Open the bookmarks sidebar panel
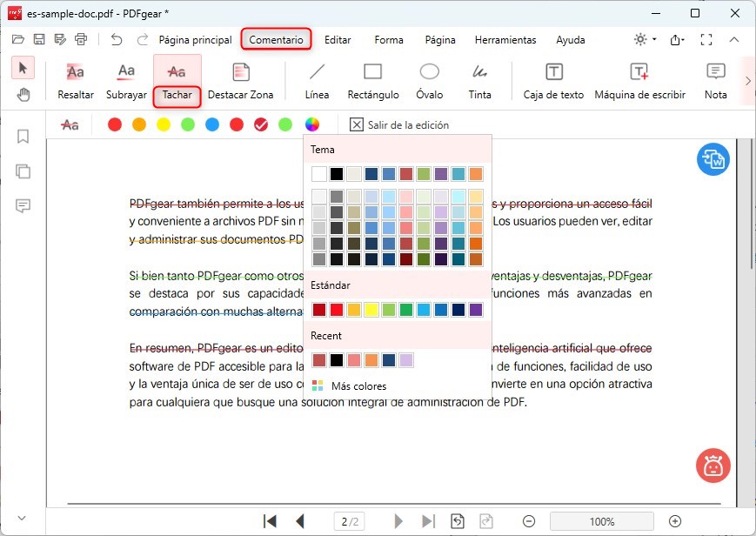This screenshot has height=536, width=756. coord(23,137)
